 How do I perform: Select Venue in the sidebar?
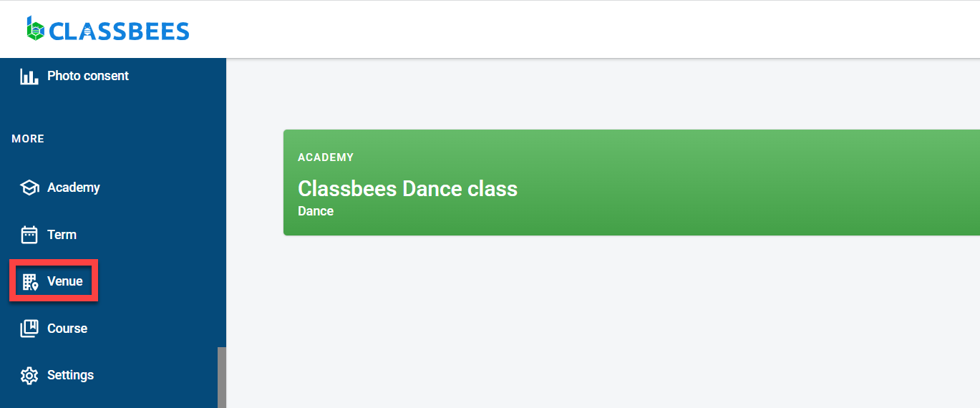(x=65, y=281)
